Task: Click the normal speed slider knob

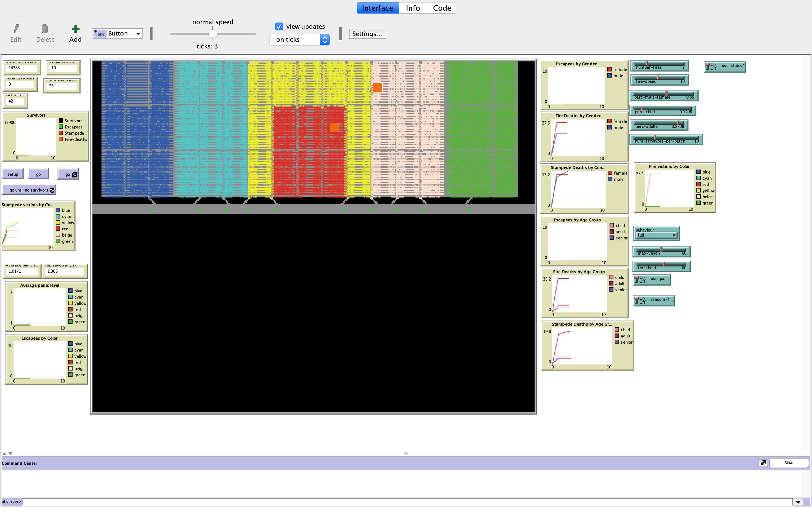Action: click(213, 34)
